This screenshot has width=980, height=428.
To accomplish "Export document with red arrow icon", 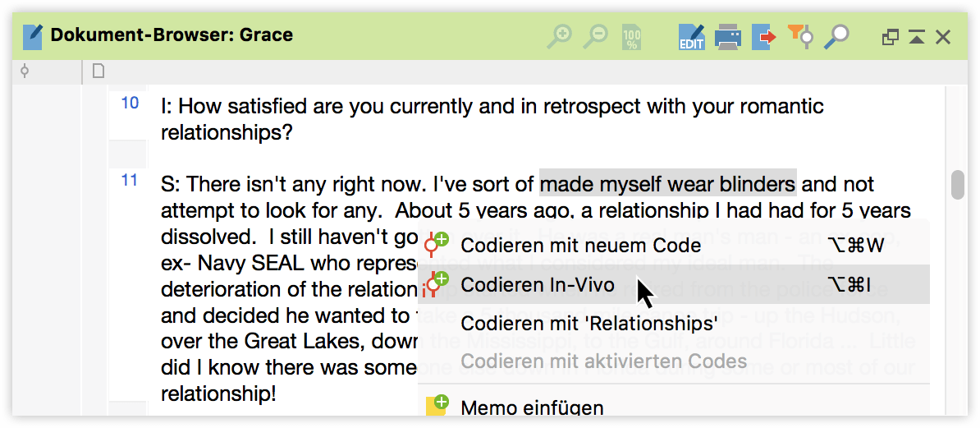I will (x=764, y=37).
